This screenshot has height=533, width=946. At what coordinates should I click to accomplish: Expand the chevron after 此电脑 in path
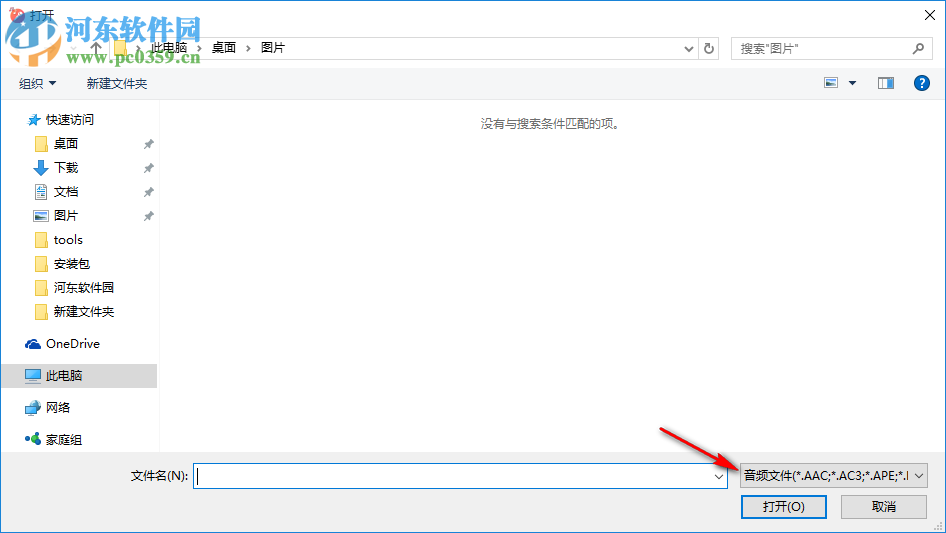[198, 48]
